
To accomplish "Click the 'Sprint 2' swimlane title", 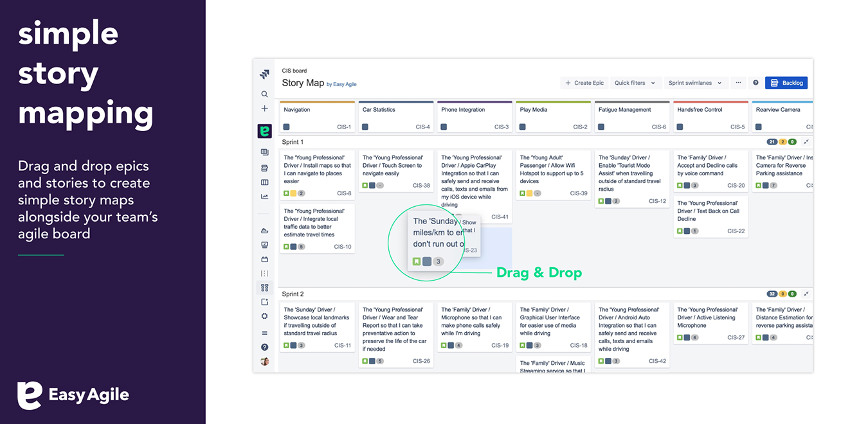I will point(293,294).
